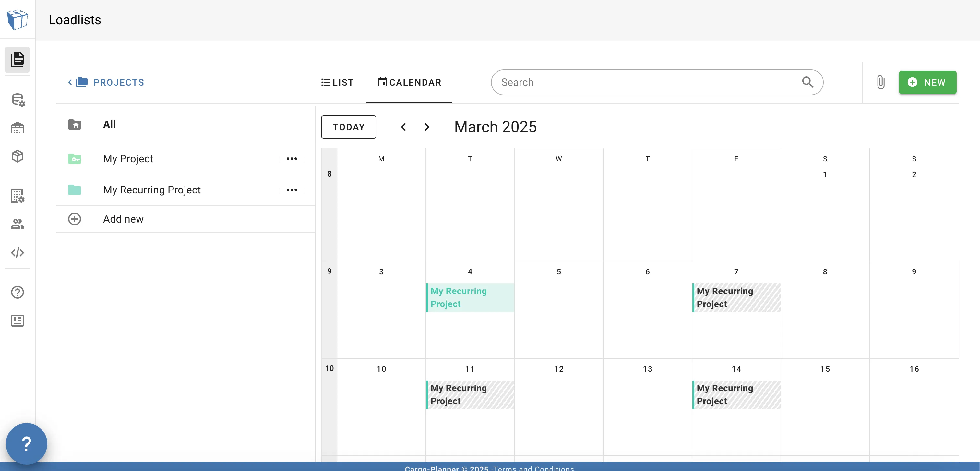Go to previous month in calendar
Screen dimensions: 980x471
[404, 127]
